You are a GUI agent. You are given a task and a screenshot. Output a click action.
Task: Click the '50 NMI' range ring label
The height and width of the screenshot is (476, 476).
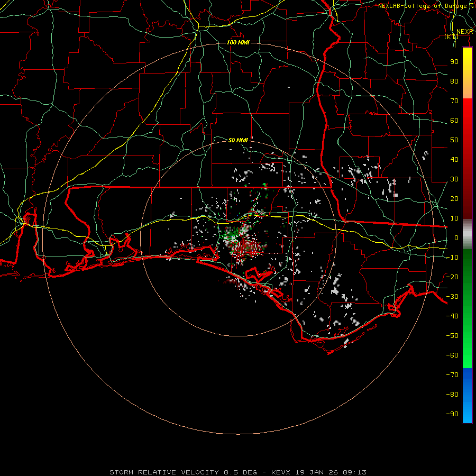tap(238, 140)
